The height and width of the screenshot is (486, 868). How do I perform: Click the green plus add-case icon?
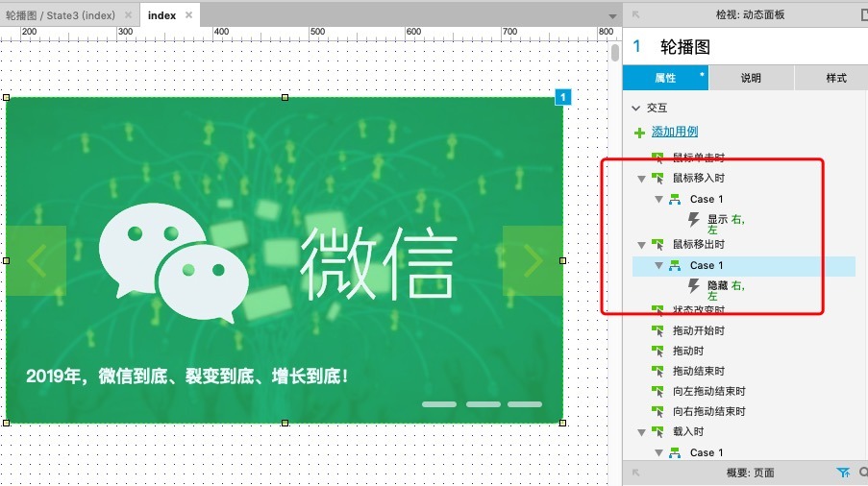coord(639,133)
